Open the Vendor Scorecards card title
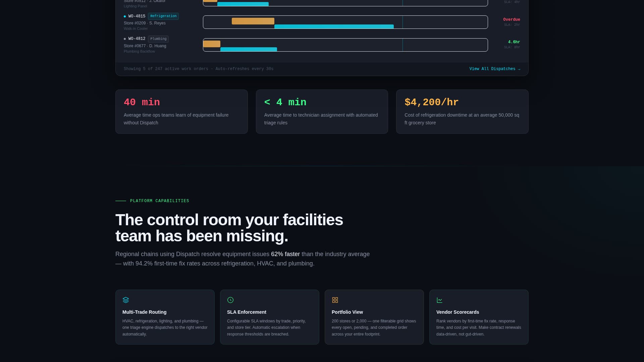This screenshot has height=362, width=644. [458, 312]
